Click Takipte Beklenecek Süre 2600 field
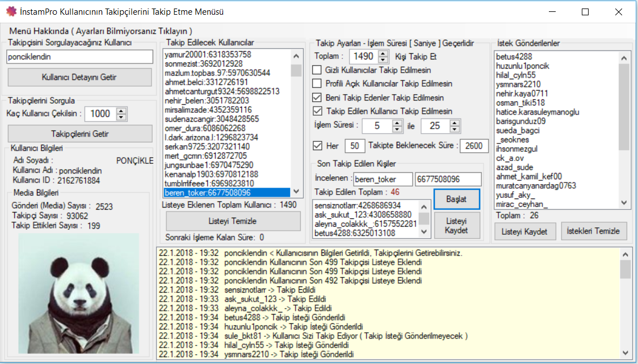Image resolution: width=638 pixels, height=364 pixels. click(x=474, y=146)
